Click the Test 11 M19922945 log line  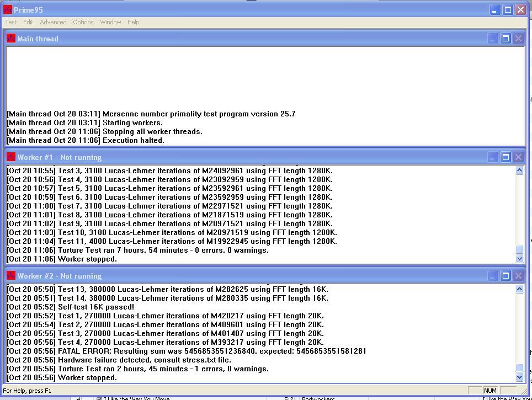point(172,241)
